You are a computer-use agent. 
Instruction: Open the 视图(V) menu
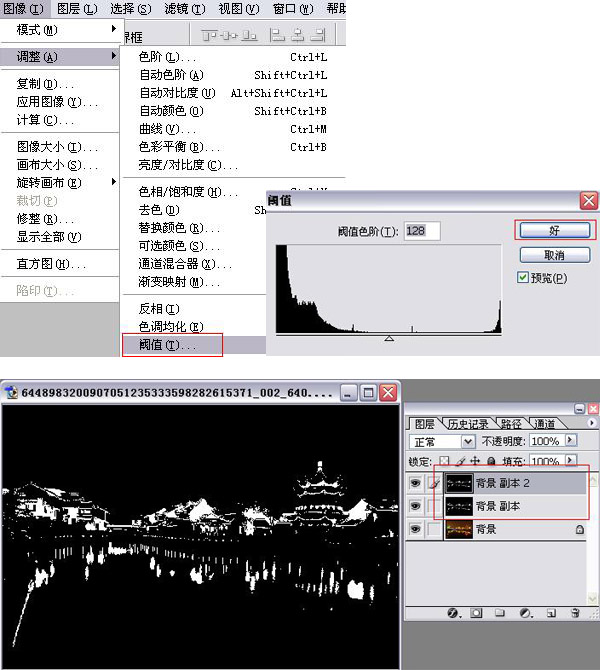[x=239, y=9]
